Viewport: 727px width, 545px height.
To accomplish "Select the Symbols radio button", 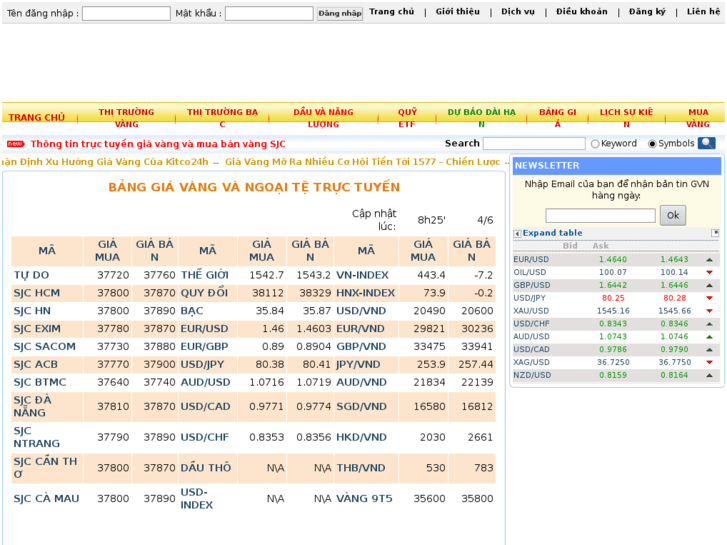I will [652, 144].
